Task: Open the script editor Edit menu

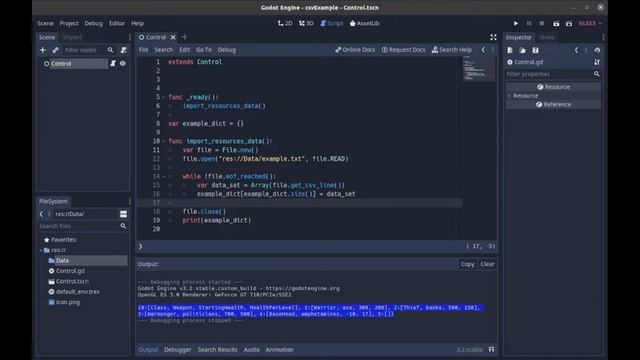Action: click(x=184, y=50)
